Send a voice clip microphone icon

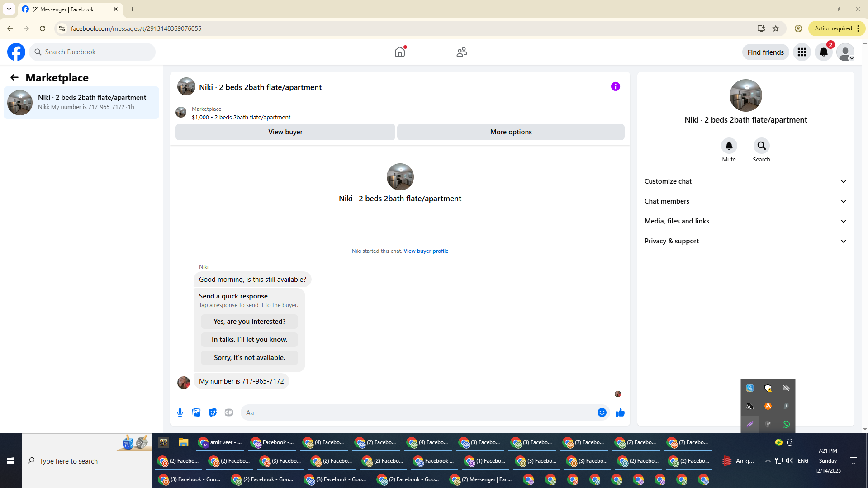[180, 412]
